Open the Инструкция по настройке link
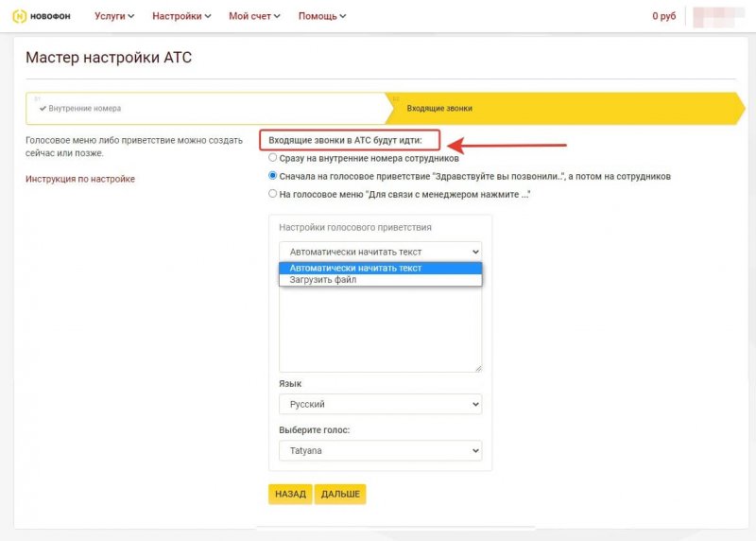This screenshot has width=756, height=541. tap(79, 179)
